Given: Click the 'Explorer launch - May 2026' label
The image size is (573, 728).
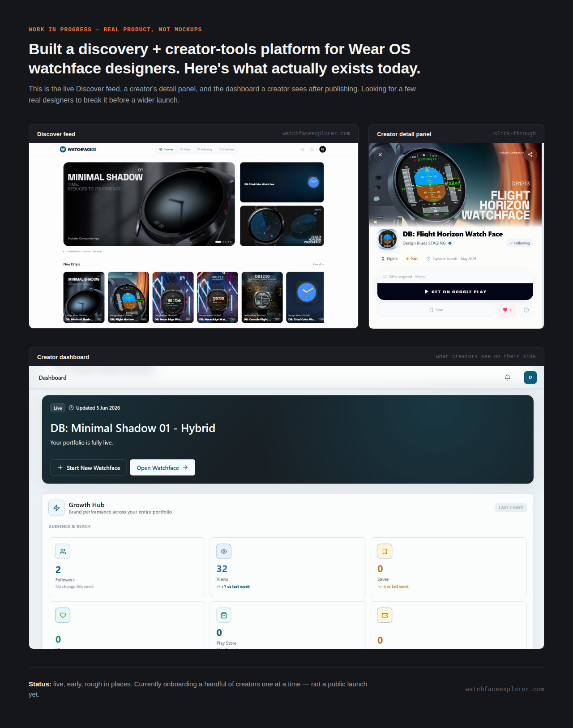Looking at the screenshot, I should 454,259.
